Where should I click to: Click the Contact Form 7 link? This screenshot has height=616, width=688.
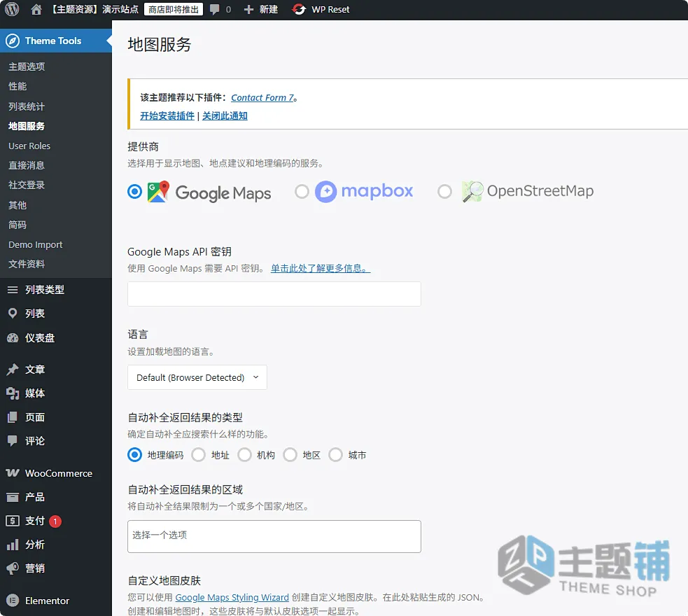pos(262,98)
